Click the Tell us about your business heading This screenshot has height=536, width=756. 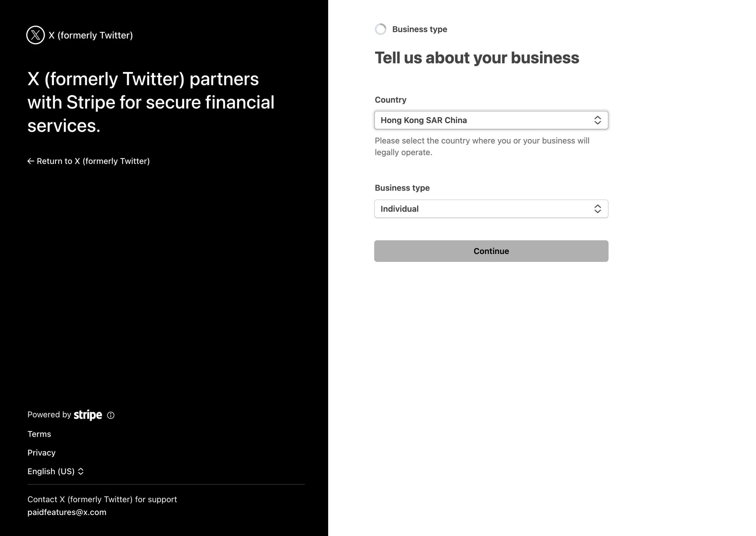(477, 58)
